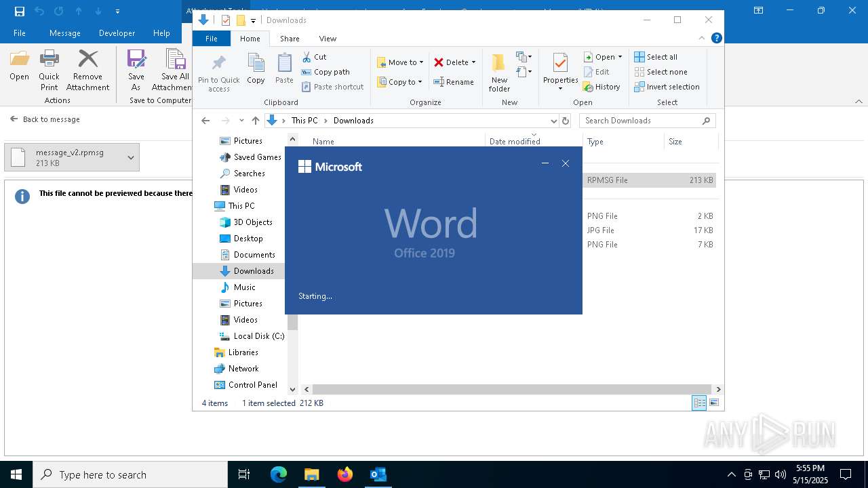
Task: Click JPG File row type cell
Action: 600,230
